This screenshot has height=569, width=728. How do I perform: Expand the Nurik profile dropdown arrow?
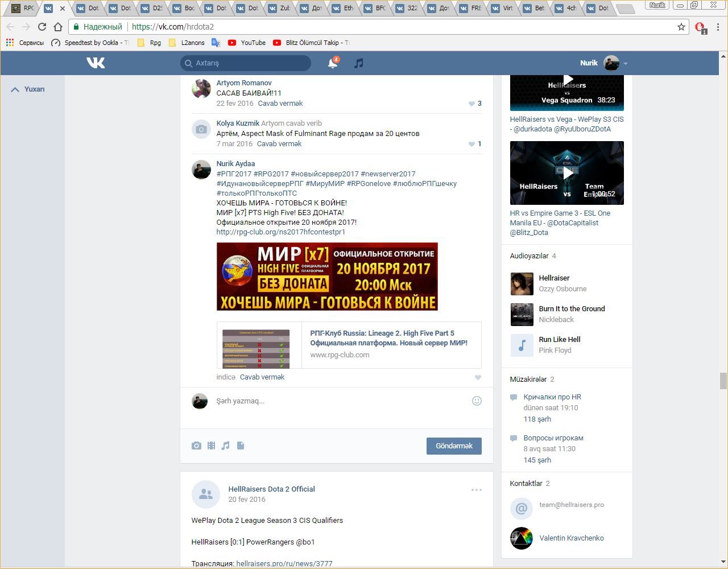[x=625, y=64]
